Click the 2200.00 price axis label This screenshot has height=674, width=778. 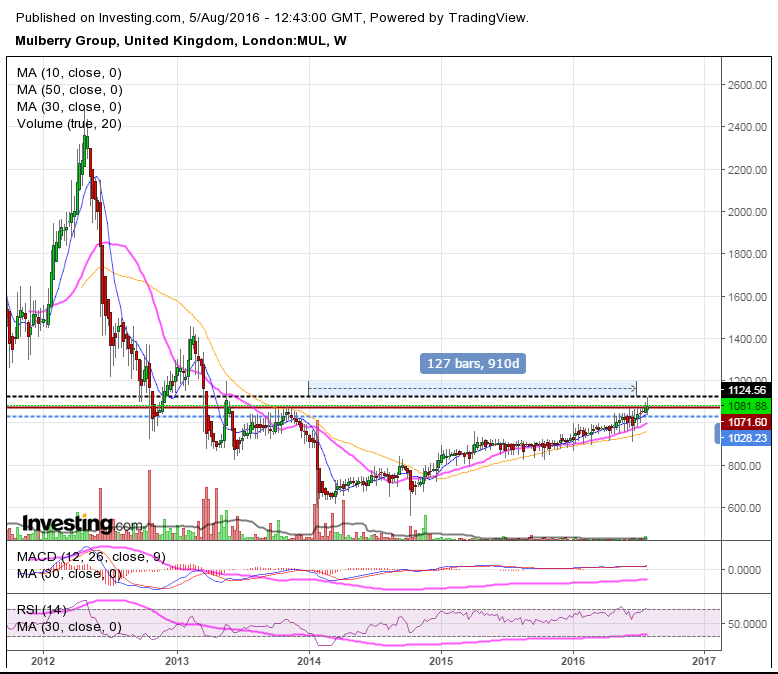point(747,170)
